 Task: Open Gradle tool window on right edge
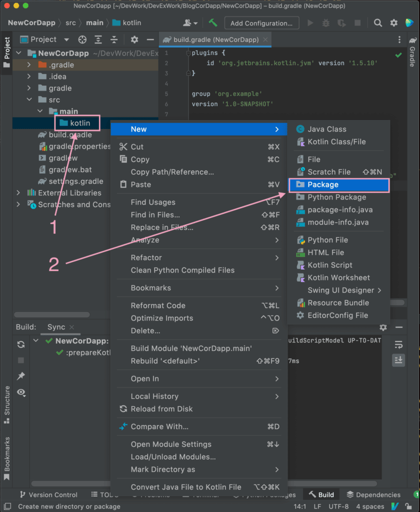412,51
